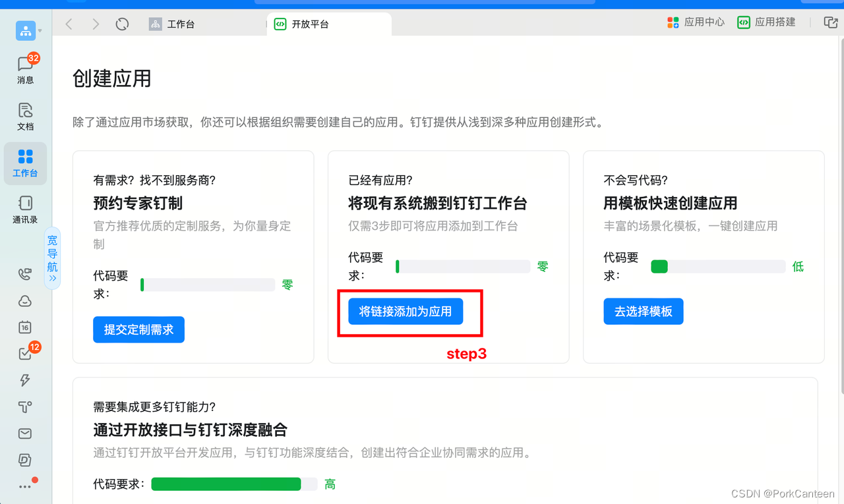The width and height of the screenshot is (844, 504).
Task: Click the 将链接添加为应用 button
Action: click(x=406, y=312)
